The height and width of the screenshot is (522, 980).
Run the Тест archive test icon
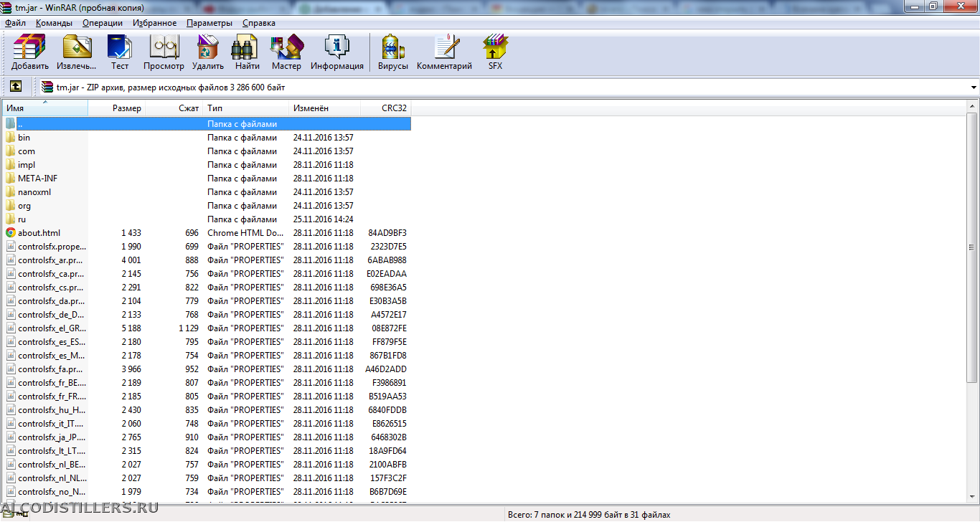(120, 52)
